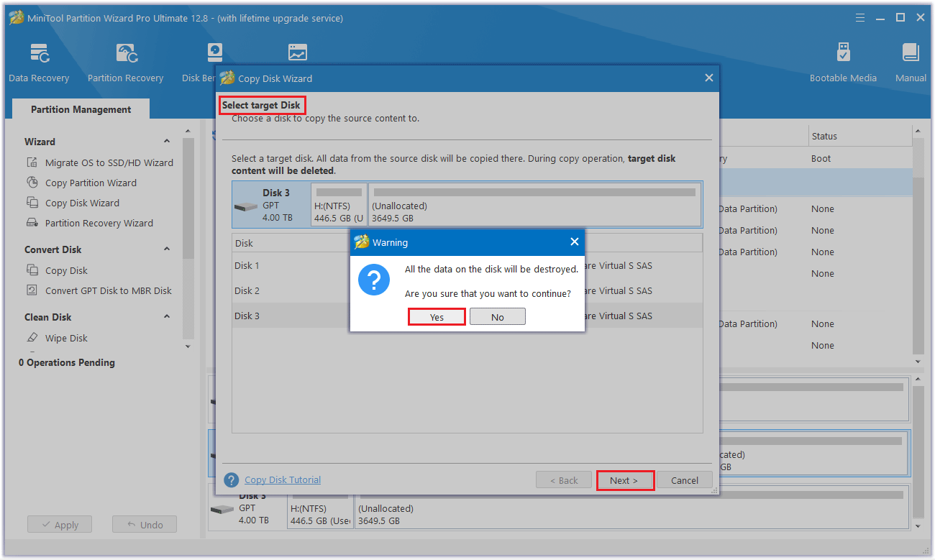Screen dimensions: 935x560
Task: Click Next in Copy Disk Wizard
Action: 625,480
